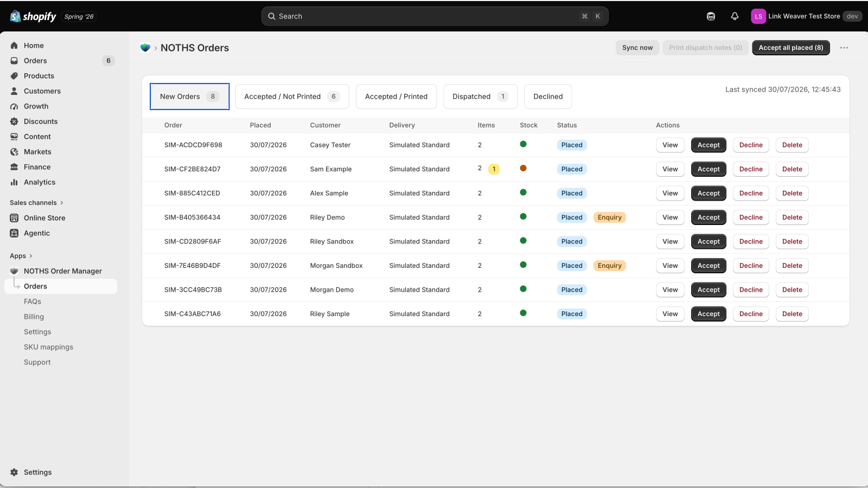Image resolution: width=868 pixels, height=488 pixels.
Task: Expand the Apps section
Action: [21, 256]
